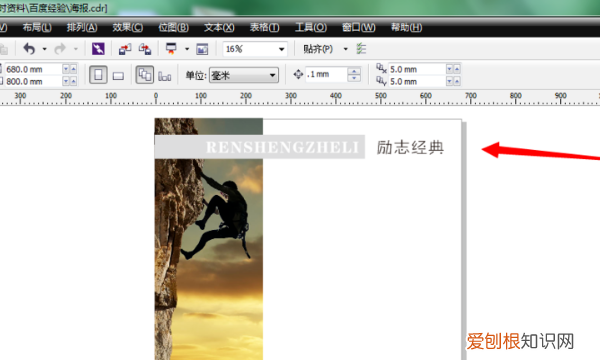
Task: Increase nudge distance with up stepper
Action: pyautogui.click(x=354, y=71)
